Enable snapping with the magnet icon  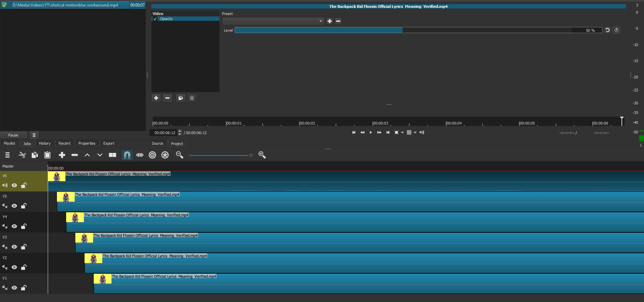[x=127, y=155]
